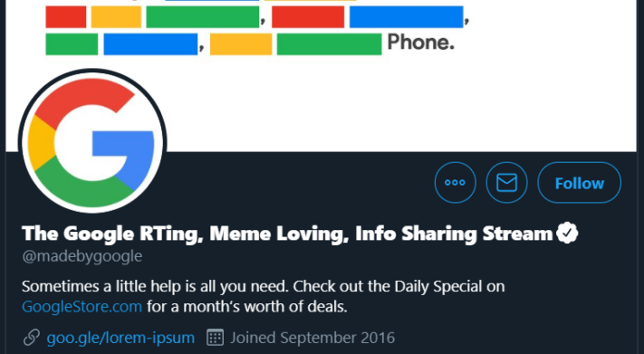Follow the @madebygoogle account
Viewport: 644px width, 354px height.
(579, 182)
